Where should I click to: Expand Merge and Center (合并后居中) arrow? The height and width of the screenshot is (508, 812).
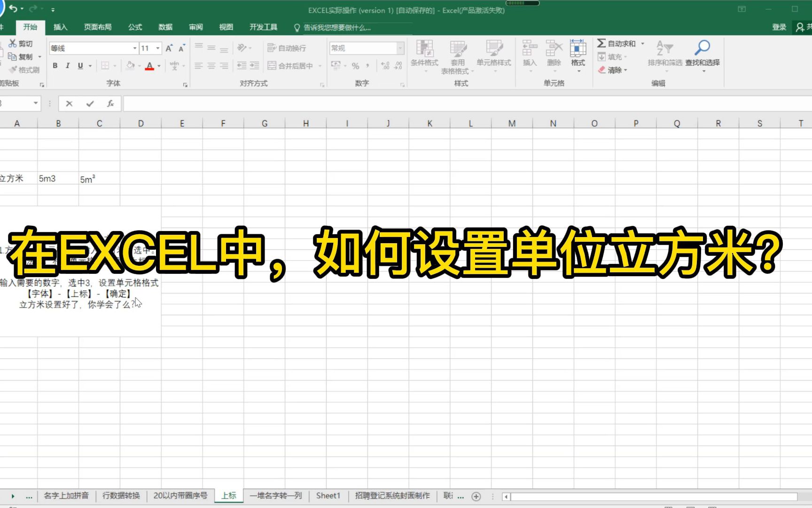click(x=320, y=66)
